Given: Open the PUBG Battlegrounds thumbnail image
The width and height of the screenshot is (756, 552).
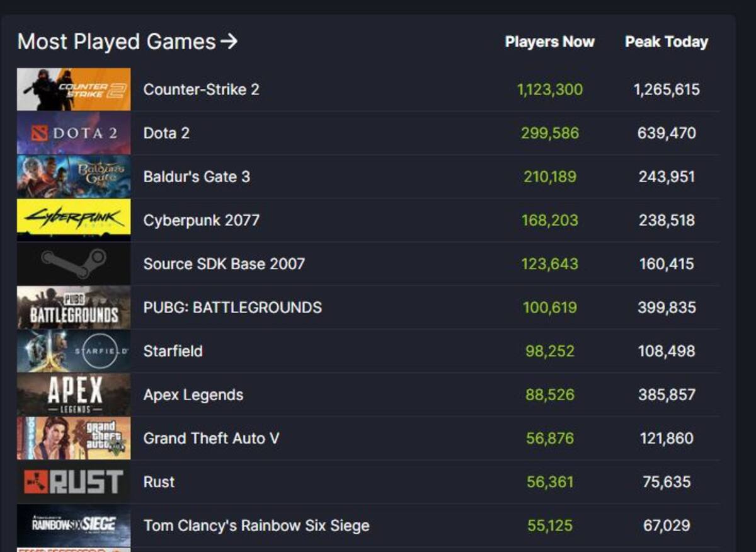Looking at the screenshot, I should [x=74, y=308].
